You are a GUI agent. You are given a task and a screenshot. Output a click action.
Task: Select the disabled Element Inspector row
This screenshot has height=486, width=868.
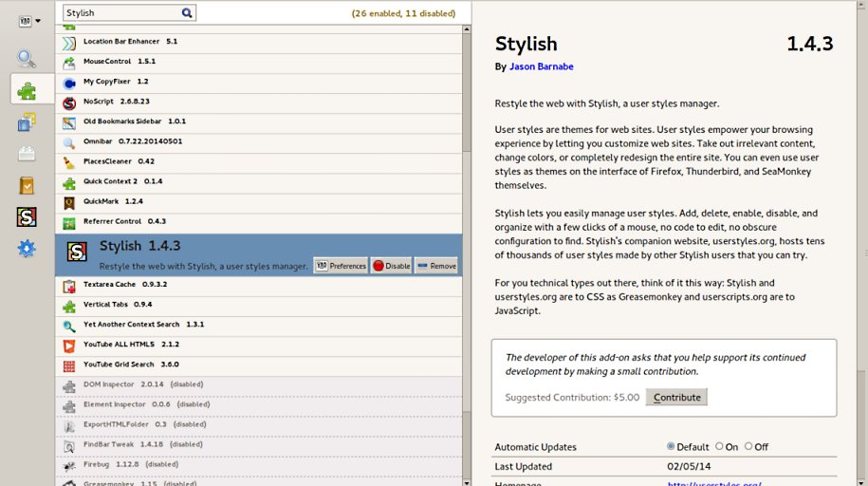(x=259, y=405)
